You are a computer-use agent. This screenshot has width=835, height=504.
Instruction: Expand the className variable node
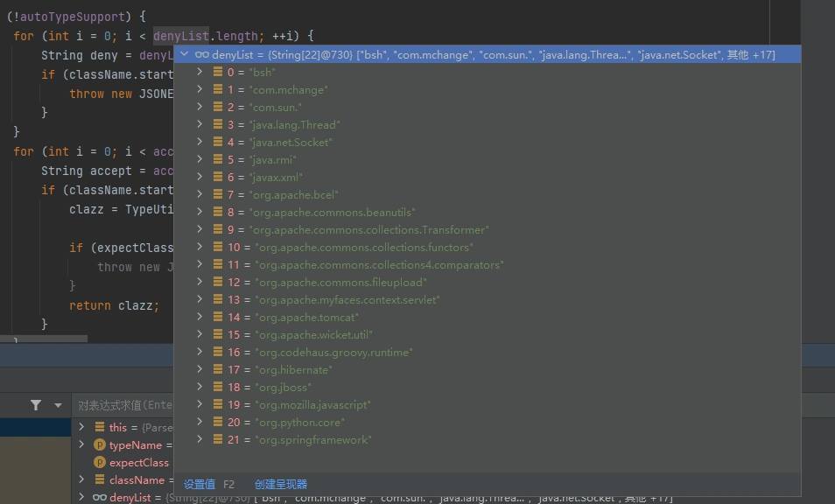81,479
